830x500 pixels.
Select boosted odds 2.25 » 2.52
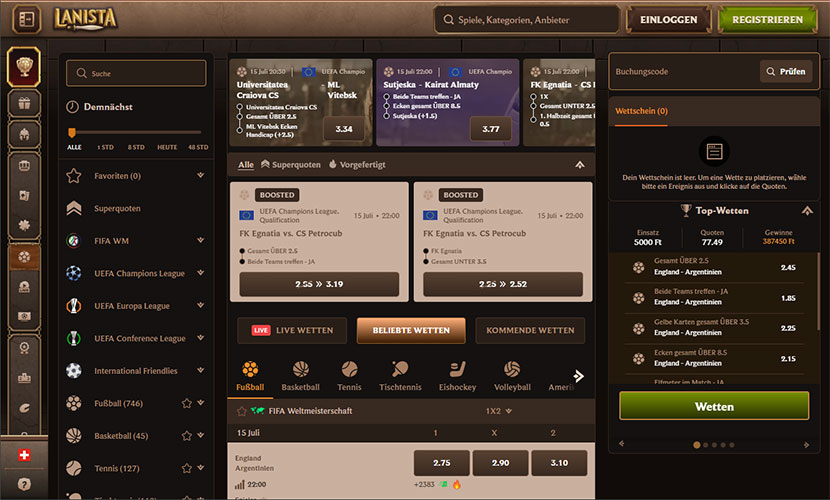pyautogui.click(x=503, y=284)
